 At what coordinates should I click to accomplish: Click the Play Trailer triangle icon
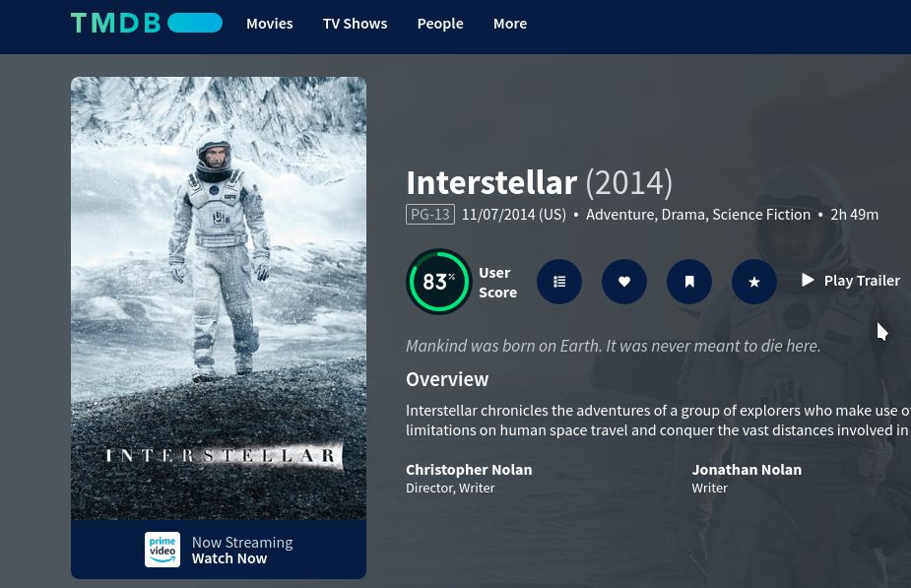coord(808,280)
